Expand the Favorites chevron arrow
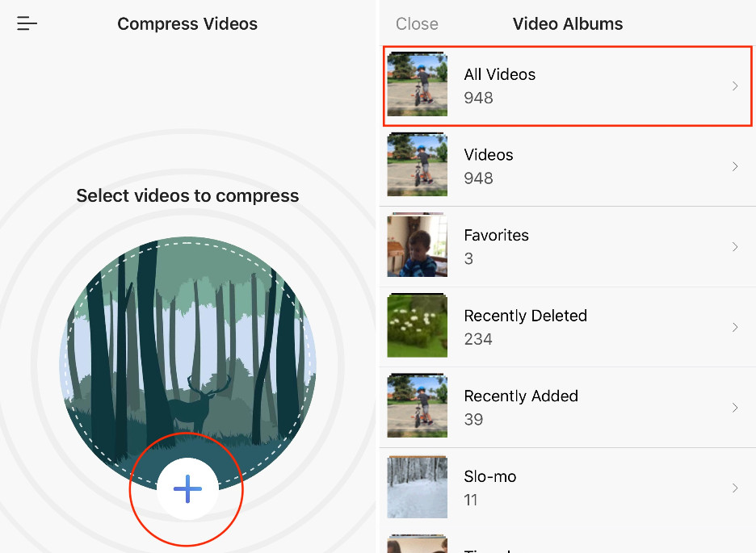 pos(735,247)
